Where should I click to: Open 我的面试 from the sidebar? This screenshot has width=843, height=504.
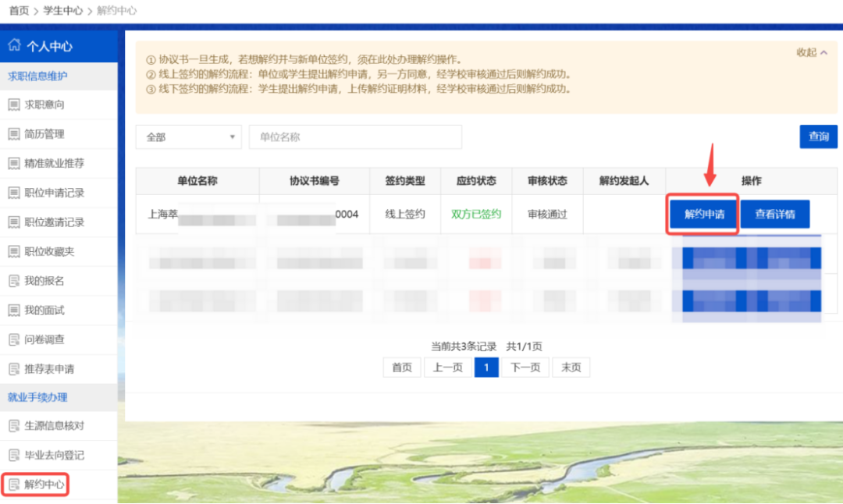click(x=43, y=310)
